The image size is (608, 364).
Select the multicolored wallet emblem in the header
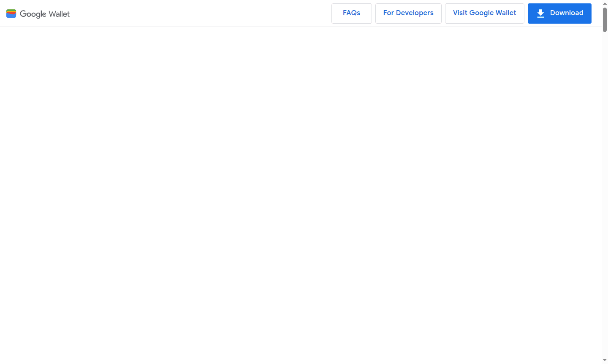(x=11, y=13)
